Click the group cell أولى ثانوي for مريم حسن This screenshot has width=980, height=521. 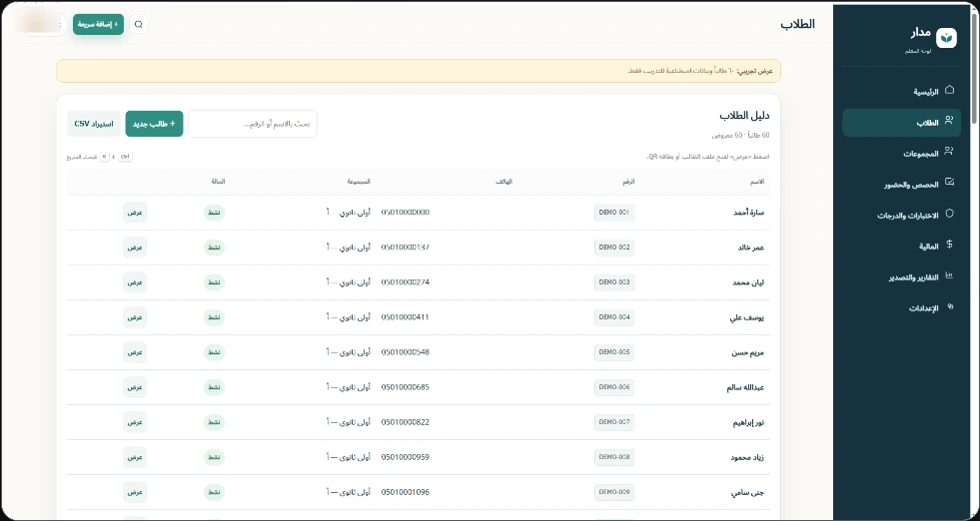click(x=348, y=352)
